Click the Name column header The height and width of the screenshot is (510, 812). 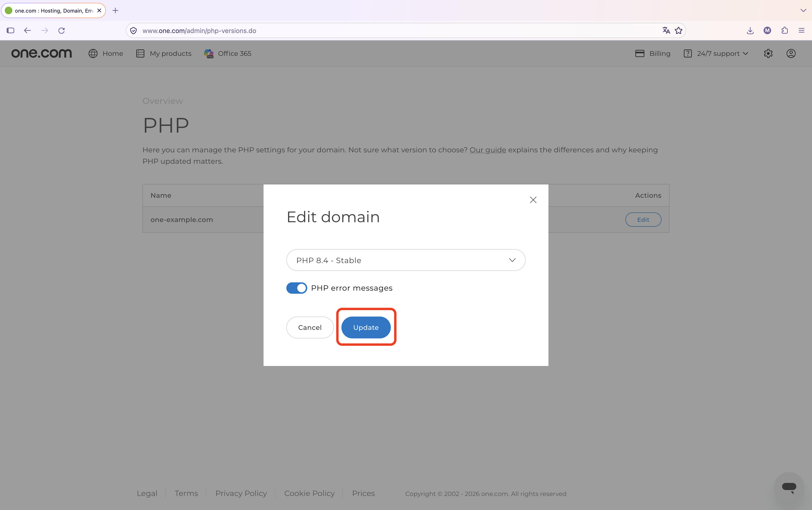click(161, 195)
